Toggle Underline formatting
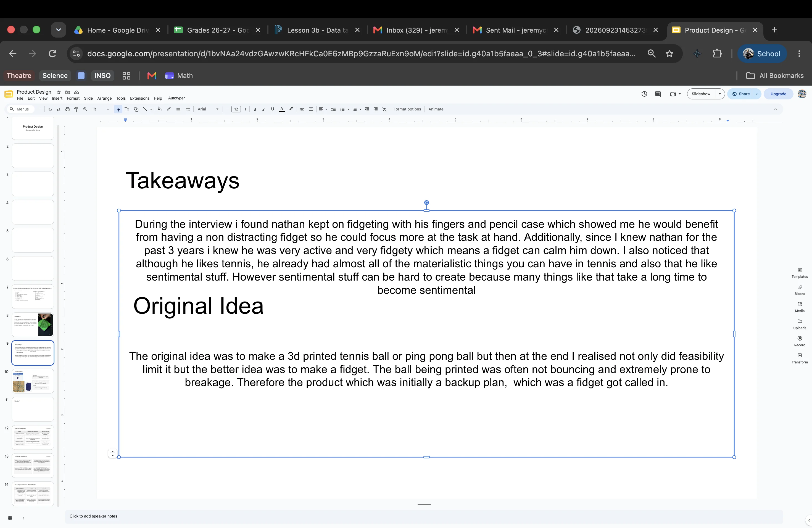This screenshot has height=528, width=812. click(x=273, y=109)
